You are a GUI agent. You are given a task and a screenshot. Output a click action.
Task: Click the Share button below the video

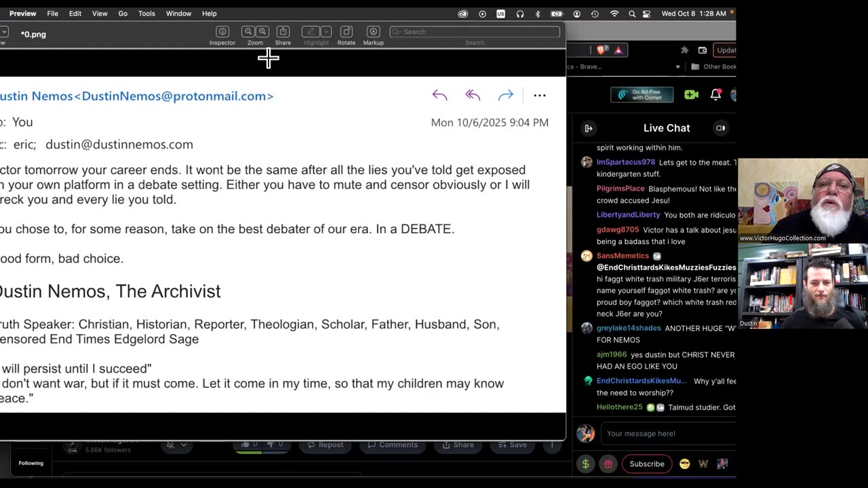tap(458, 445)
